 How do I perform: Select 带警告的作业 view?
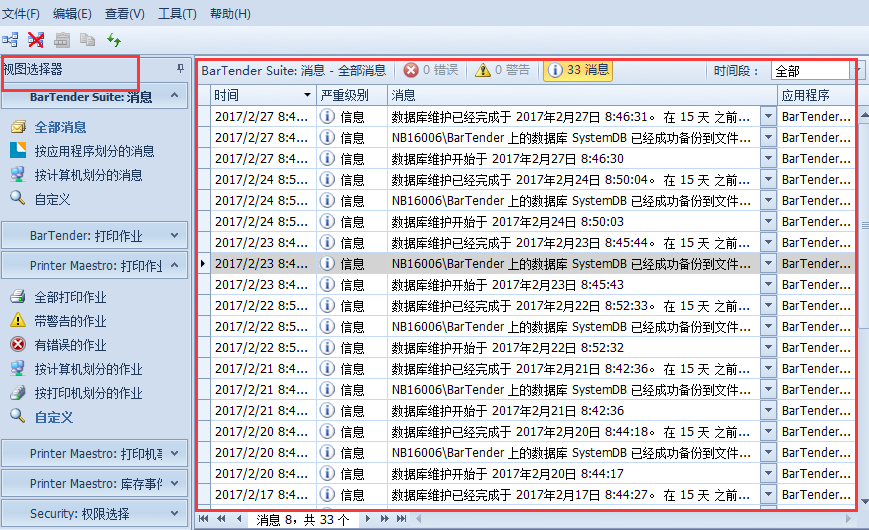(x=70, y=321)
